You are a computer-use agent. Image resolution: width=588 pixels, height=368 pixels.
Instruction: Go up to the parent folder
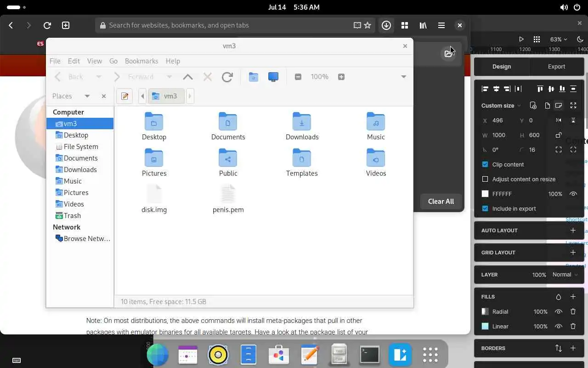[x=188, y=77]
